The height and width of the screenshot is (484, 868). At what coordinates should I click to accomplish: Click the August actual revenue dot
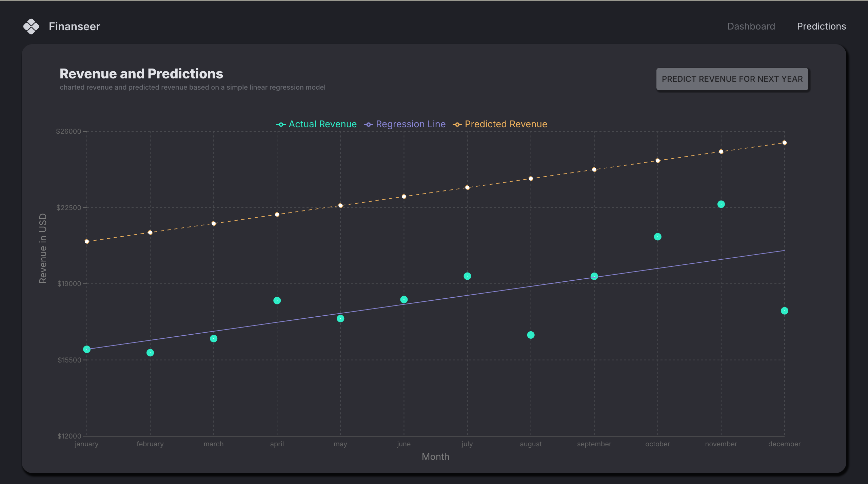coord(531,335)
